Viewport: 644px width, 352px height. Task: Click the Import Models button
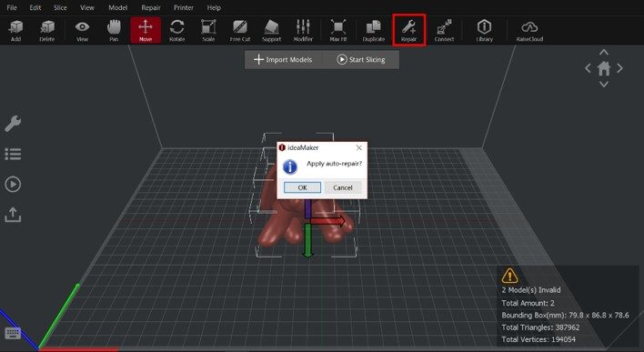click(x=283, y=59)
